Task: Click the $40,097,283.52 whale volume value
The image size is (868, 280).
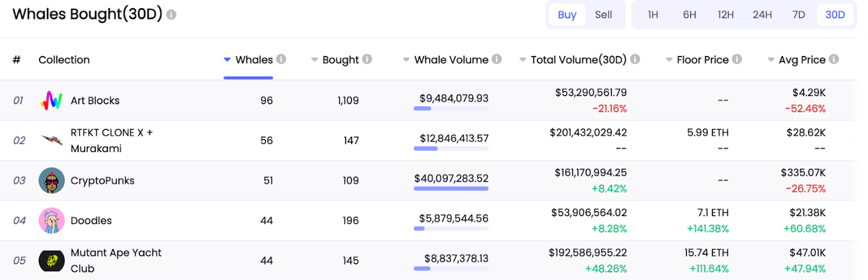Action: (451, 178)
